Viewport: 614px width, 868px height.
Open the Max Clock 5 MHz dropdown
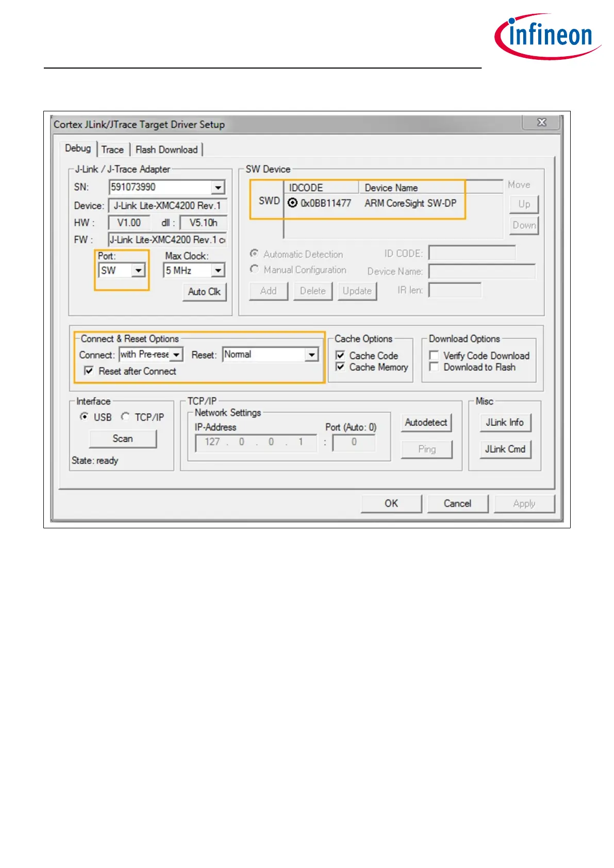[218, 271]
